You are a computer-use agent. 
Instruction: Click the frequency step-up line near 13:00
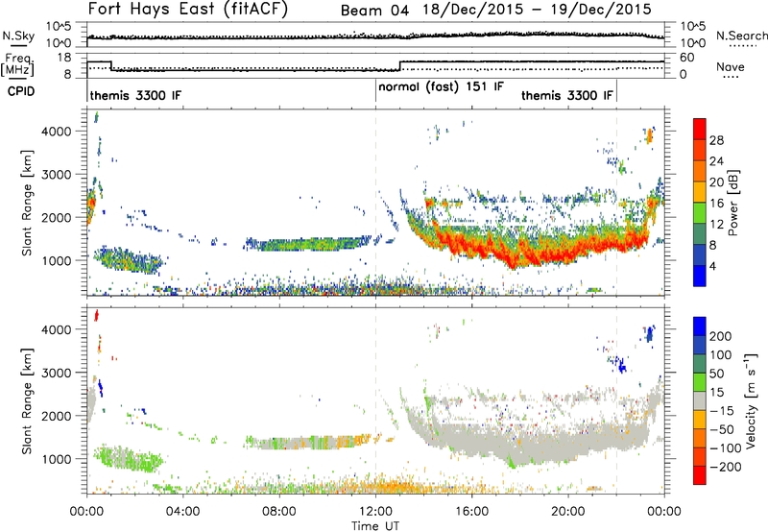pos(400,66)
